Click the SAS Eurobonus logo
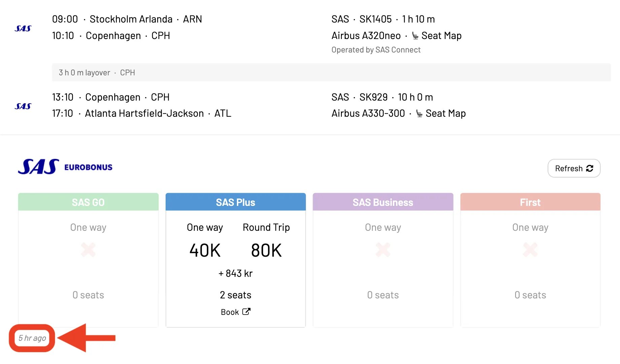 65,167
